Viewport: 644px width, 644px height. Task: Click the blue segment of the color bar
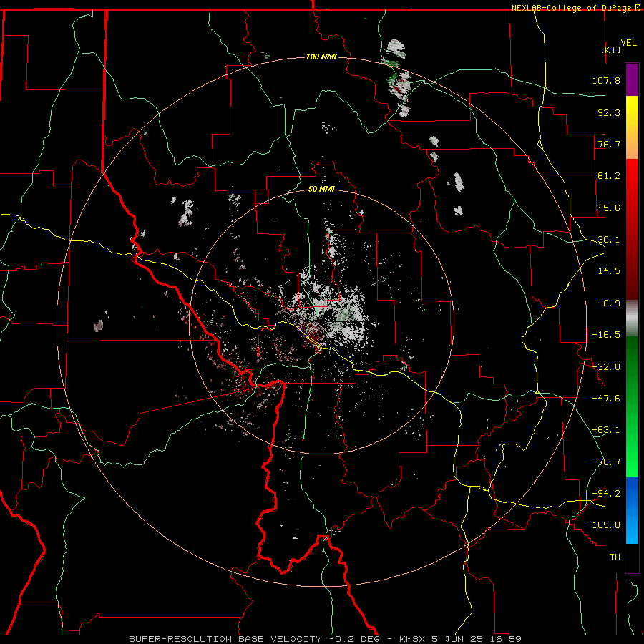[632, 510]
